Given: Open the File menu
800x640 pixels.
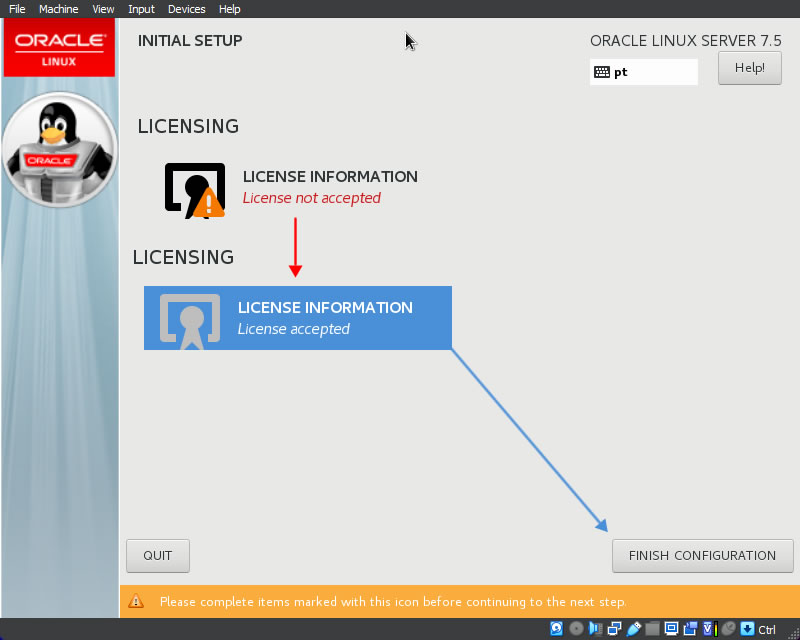Looking at the screenshot, I should pyautogui.click(x=17, y=9).
